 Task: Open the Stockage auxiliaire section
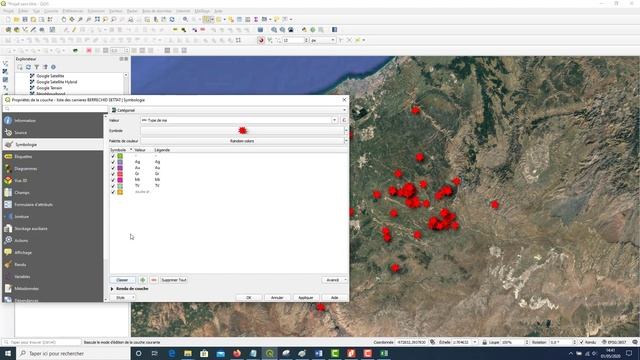(53, 229)
